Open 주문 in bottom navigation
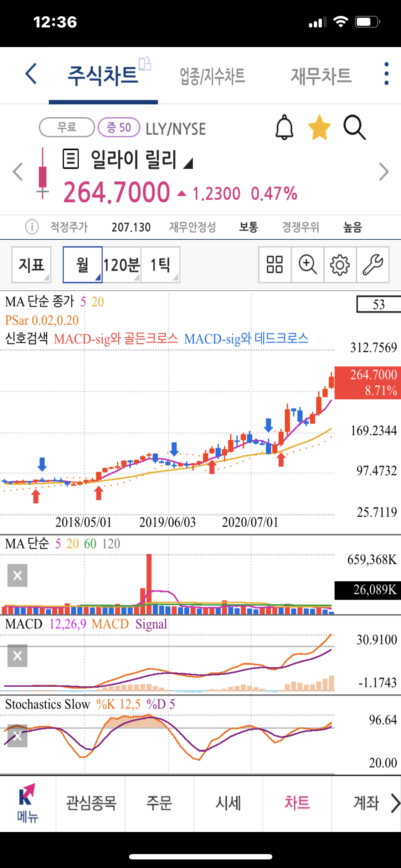Viewport: 401px width, 868px height. [x=159, y=804]
